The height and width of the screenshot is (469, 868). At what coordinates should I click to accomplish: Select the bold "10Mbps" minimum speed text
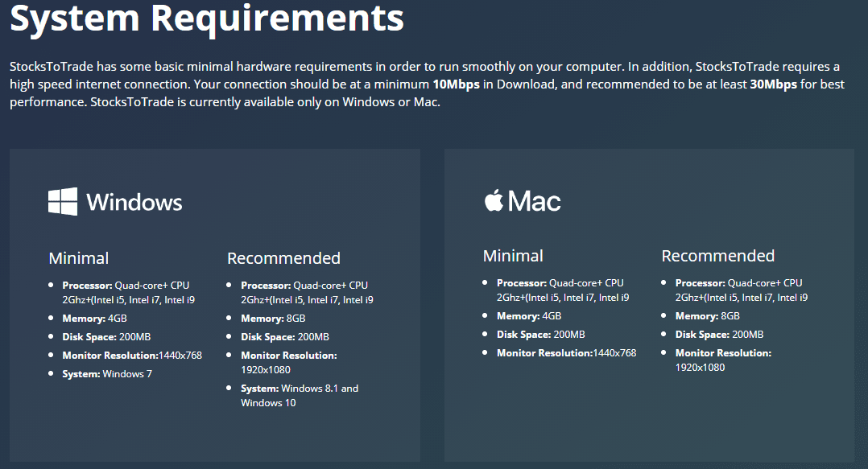tap(456, 84)
